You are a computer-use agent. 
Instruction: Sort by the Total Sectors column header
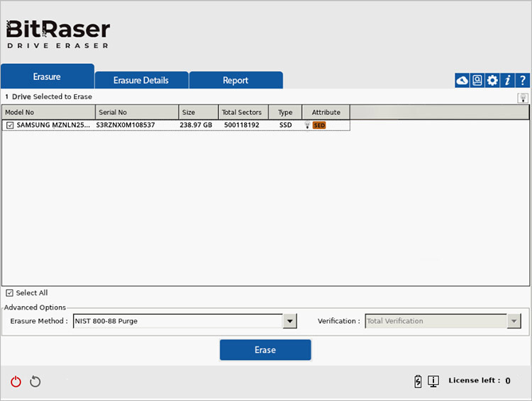point(243,112)
